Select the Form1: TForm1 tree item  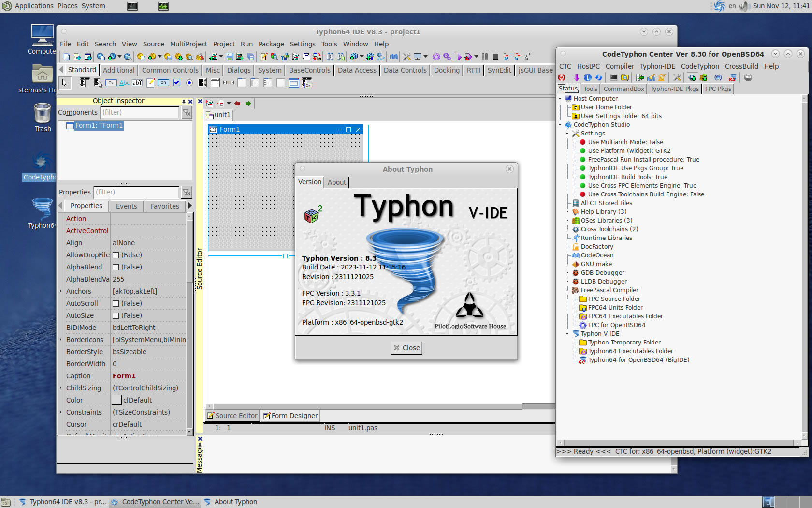[99, 125]
